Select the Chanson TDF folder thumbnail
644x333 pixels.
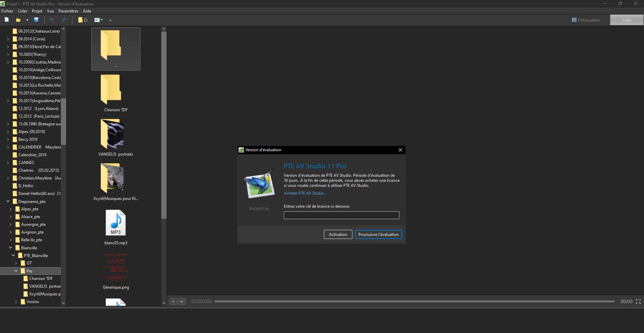116,93
